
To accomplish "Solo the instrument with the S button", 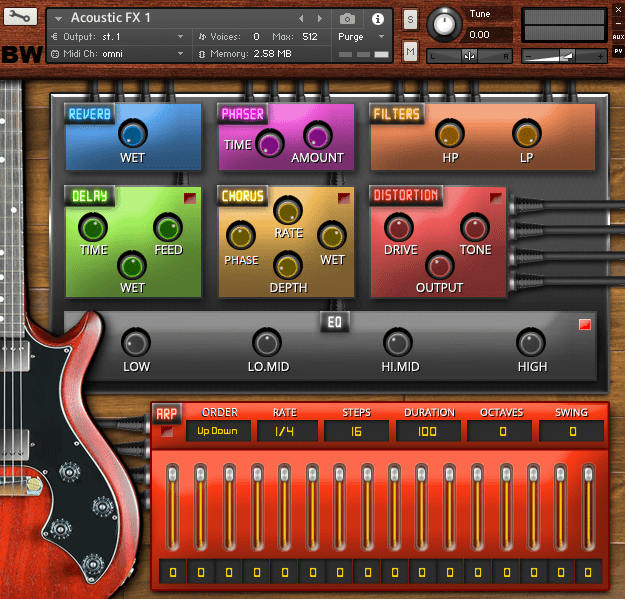I will pos(410,19).
